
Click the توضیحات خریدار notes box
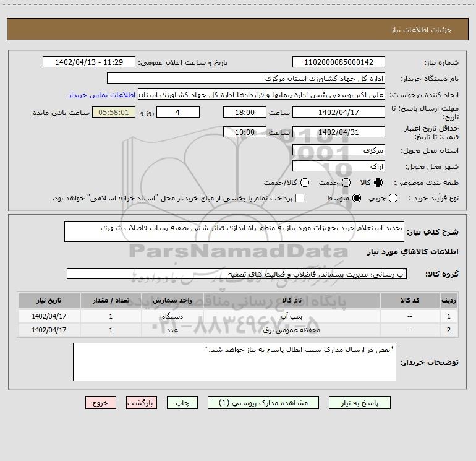click(x=234, y=362)
